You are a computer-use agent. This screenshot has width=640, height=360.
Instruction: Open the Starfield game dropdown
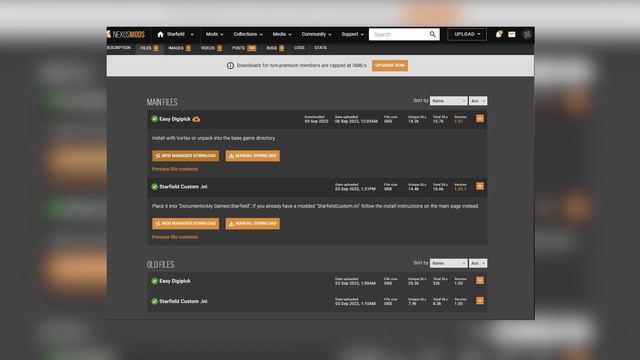180,34
